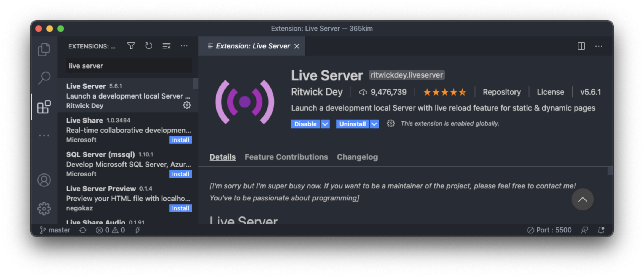This screenshot has width=644, height=277.
Task: Refresh the extensions list
Action: 149,46
